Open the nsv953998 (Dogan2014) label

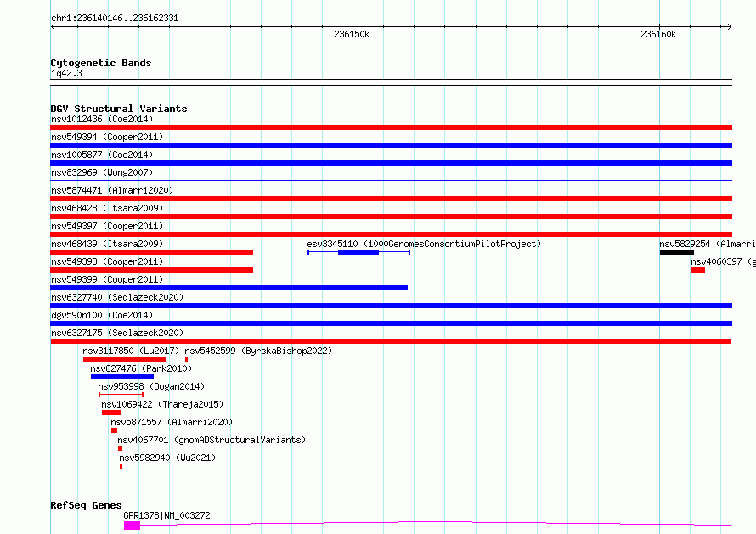(x=151, y=386)
